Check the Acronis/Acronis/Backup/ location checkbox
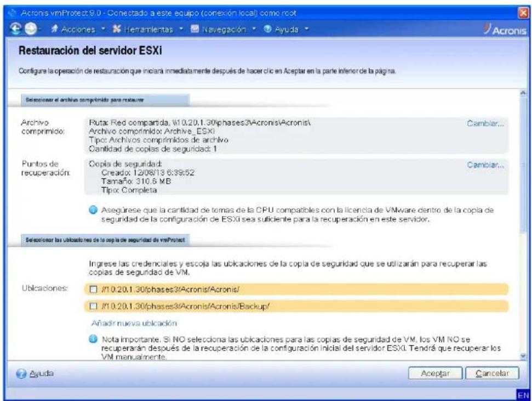This screenshot has width=532, height=401. (x=93, y=306)
